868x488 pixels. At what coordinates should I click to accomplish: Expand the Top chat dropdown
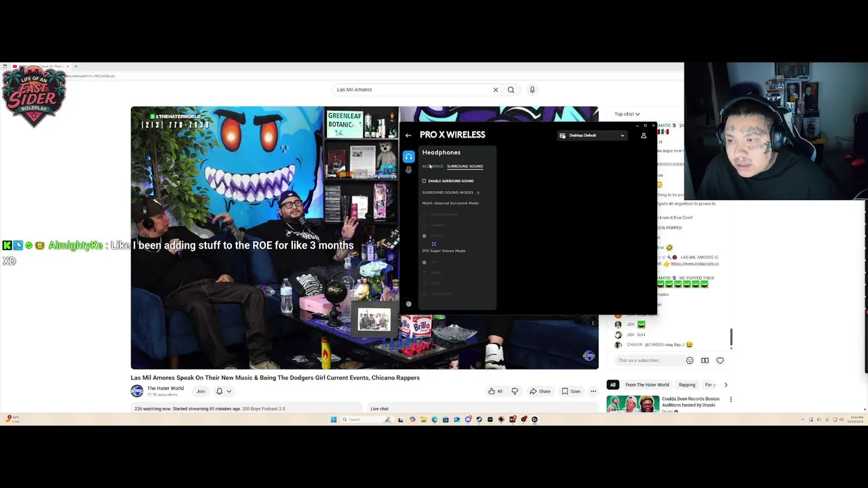pyautogui.click(x=627, y=114)
